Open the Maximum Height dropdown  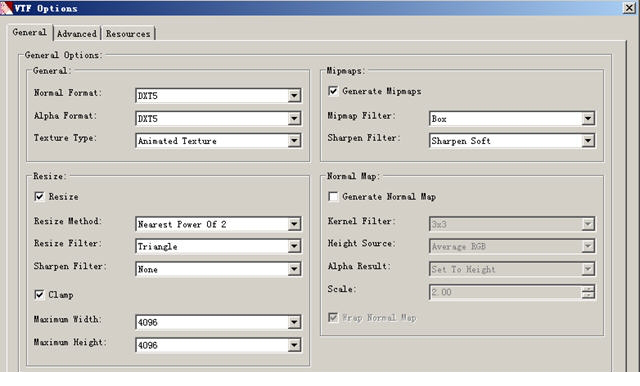tap(218, 345)
